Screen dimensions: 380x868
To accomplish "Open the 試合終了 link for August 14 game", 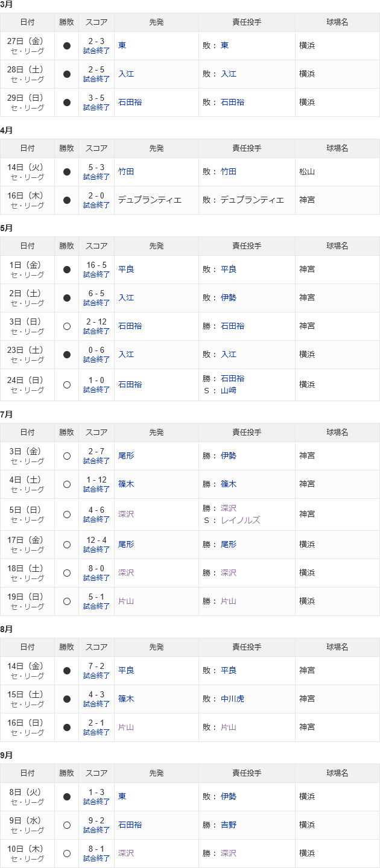I will coord(97,676).
